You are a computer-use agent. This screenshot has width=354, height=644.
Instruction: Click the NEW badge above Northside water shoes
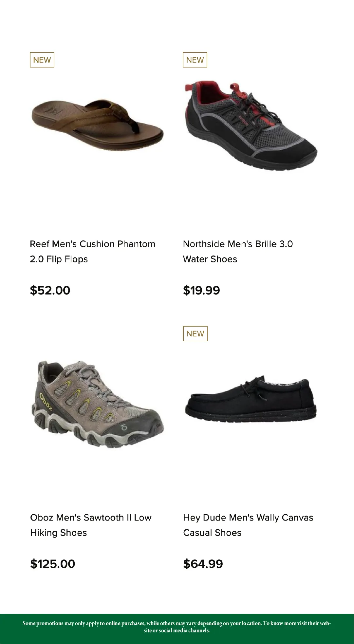pos(195,60)
